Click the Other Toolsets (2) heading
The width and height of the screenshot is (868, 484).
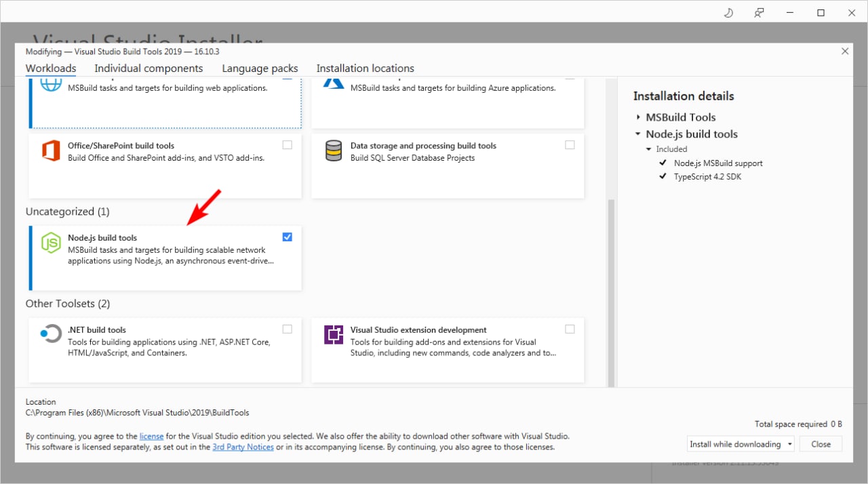coord(68,304)
